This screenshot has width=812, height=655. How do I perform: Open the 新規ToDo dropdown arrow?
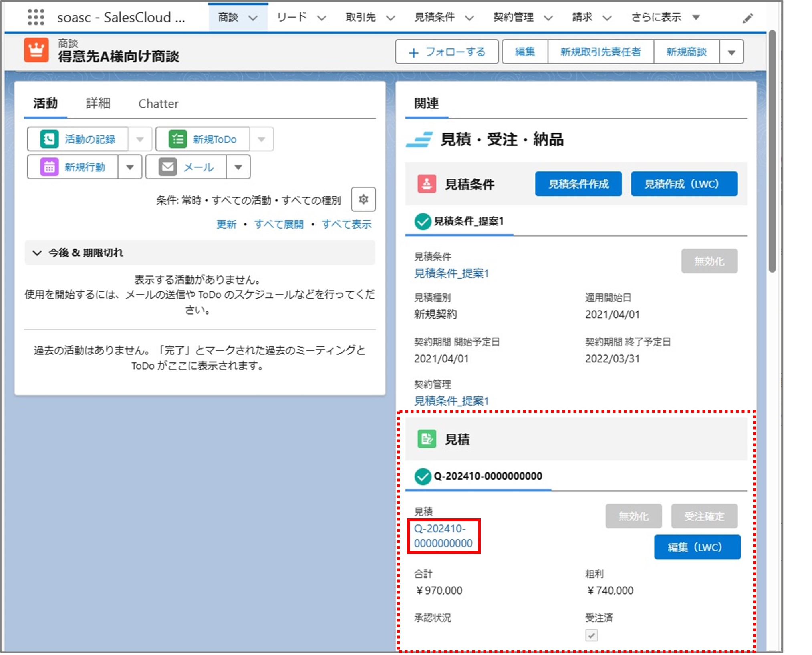[x=261, y=139]
